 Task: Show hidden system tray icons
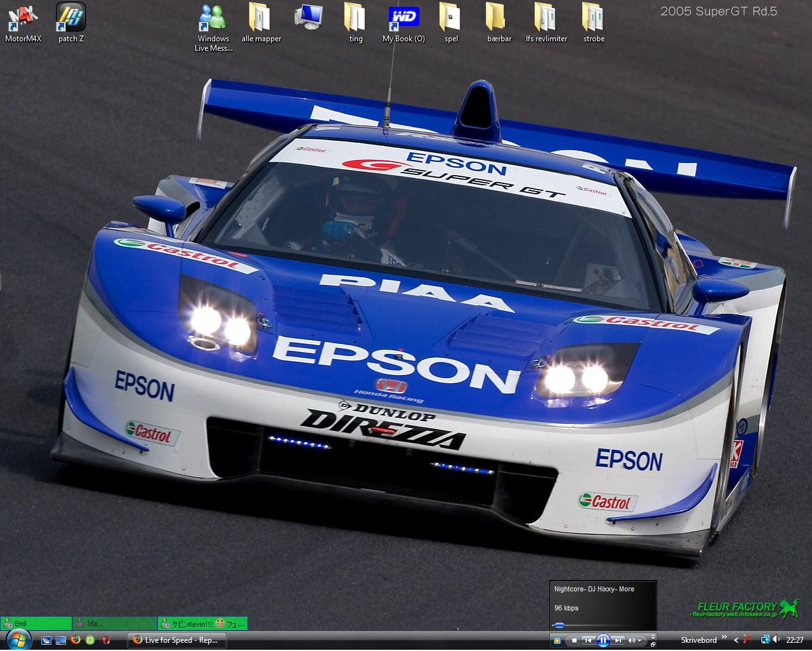tap(737, 640)
